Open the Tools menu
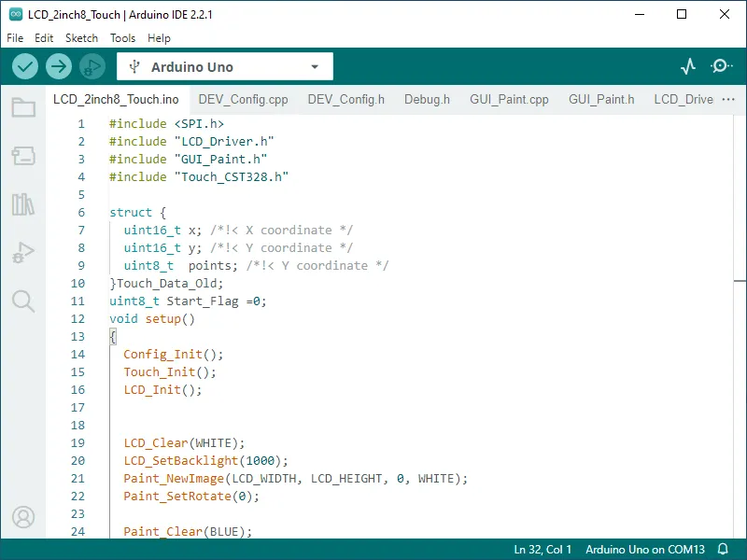Viewport: 747px width, 560px height. pyautogui.click(x=123, y=38)
